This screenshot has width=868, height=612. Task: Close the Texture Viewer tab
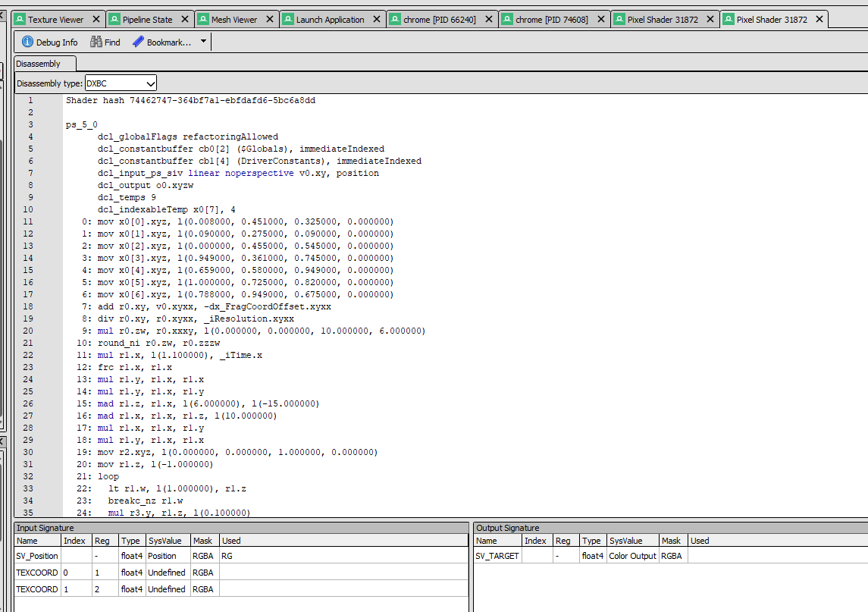96,20
